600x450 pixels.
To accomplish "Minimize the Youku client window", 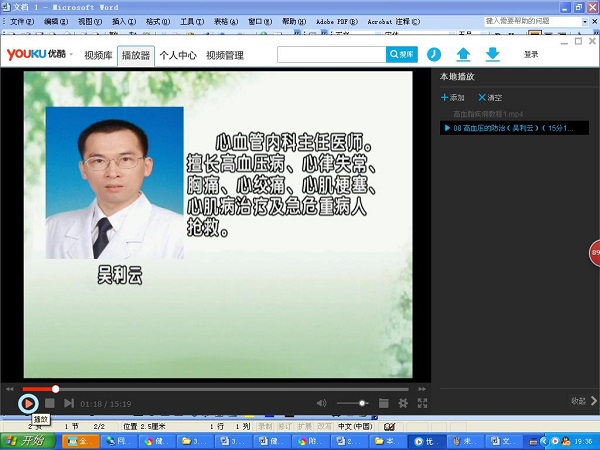I will (x=564, y=41).
